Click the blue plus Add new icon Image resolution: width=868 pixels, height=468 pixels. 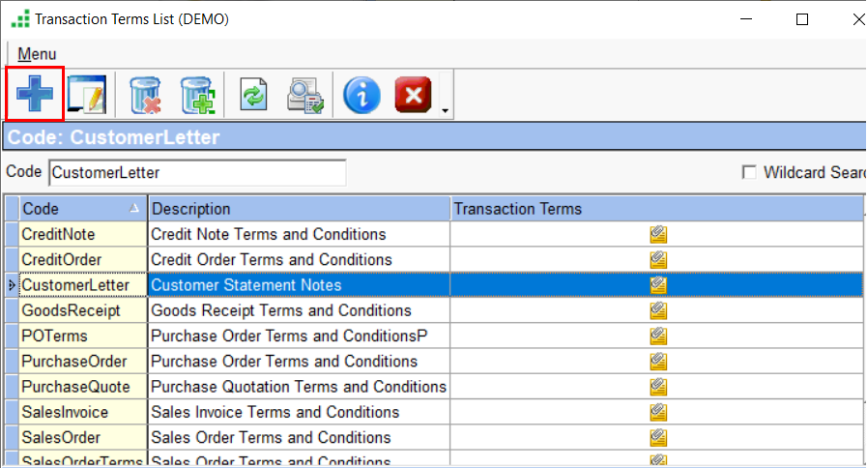pos(35,95)
